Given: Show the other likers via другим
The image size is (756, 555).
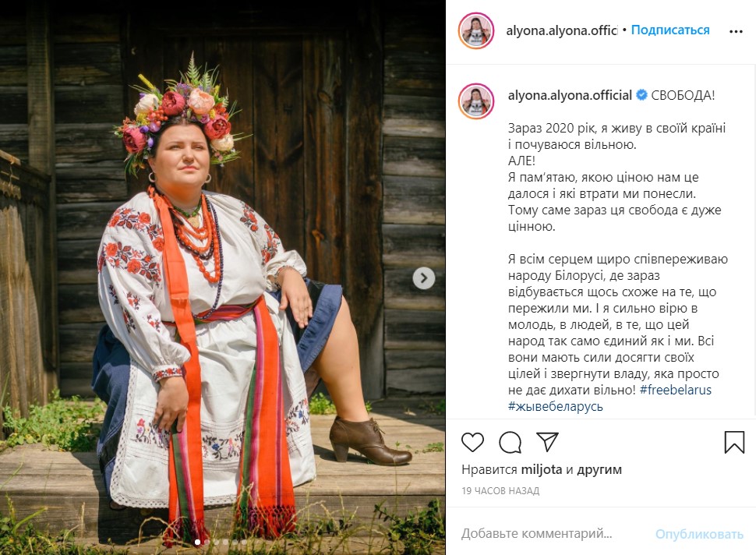Looking at the screenshot, I should [x=599, y=470].
